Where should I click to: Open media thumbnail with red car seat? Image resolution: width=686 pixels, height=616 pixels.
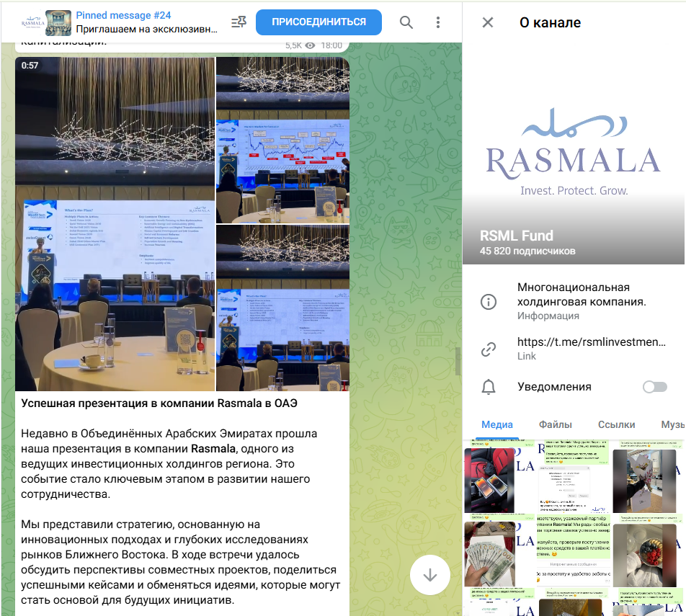pos(499,476)
